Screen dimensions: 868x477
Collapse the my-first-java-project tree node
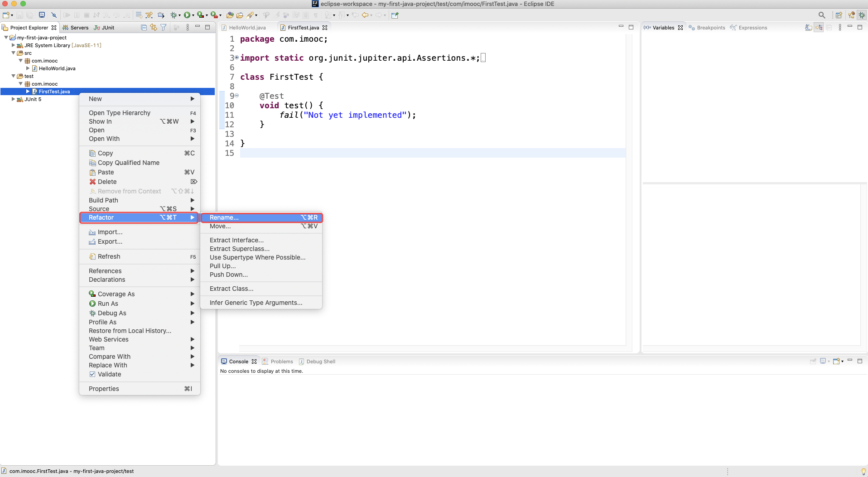click(x=6, y=38)
